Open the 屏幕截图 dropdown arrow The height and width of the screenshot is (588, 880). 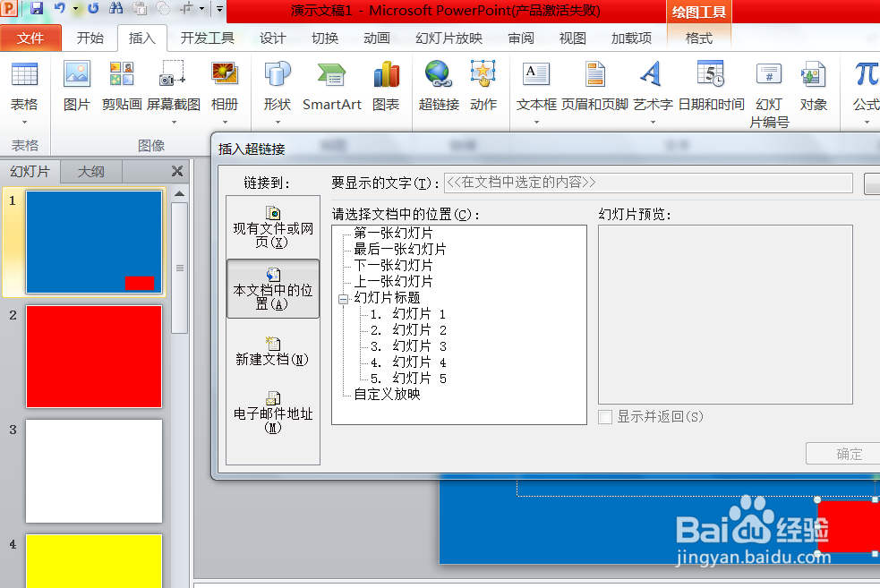click(174, 123)
